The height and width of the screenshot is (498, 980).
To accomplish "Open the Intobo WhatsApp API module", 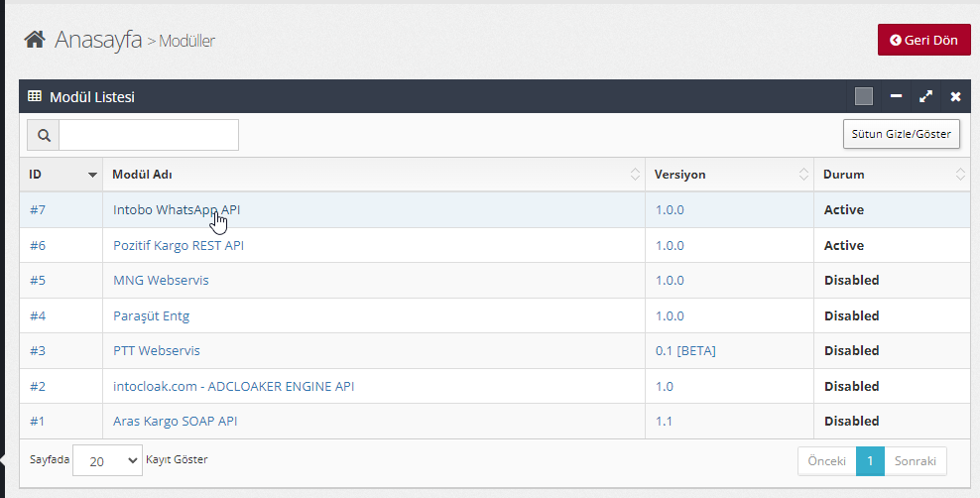I will click(177, 210).
